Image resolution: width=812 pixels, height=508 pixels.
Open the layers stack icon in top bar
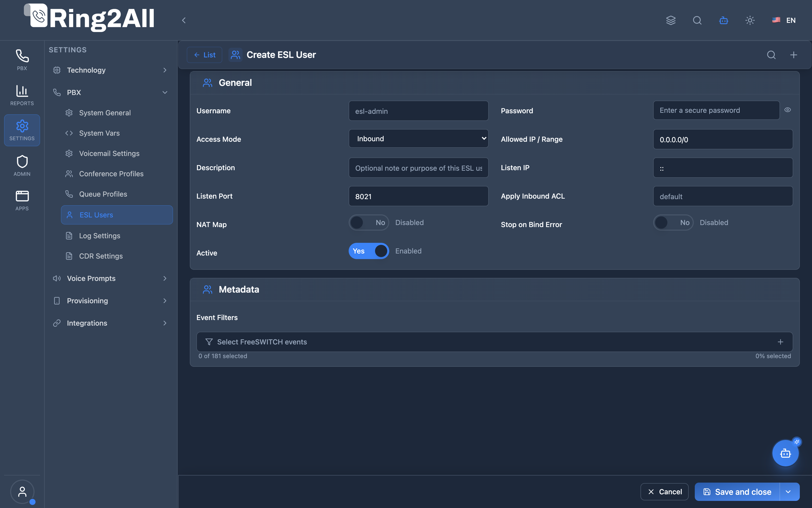tap(671, 20)
